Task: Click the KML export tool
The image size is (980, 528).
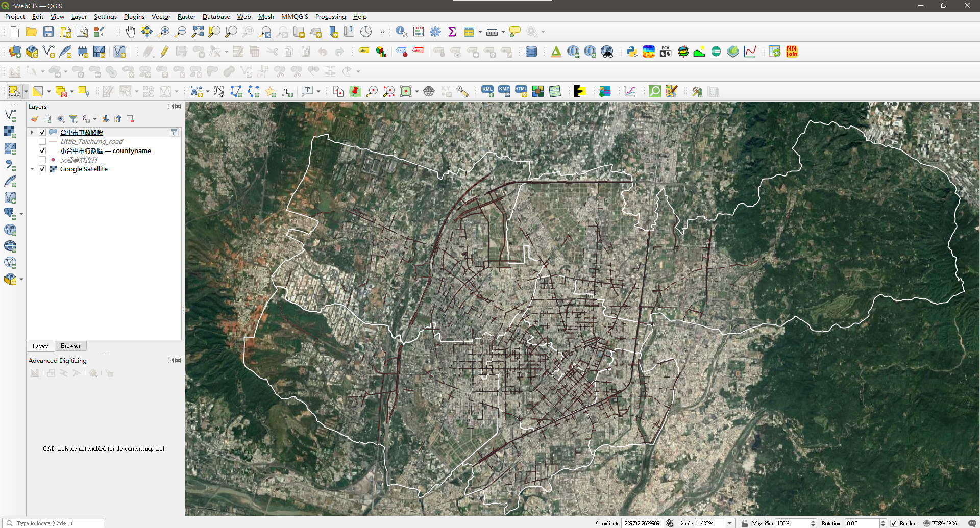Action: 487,91
